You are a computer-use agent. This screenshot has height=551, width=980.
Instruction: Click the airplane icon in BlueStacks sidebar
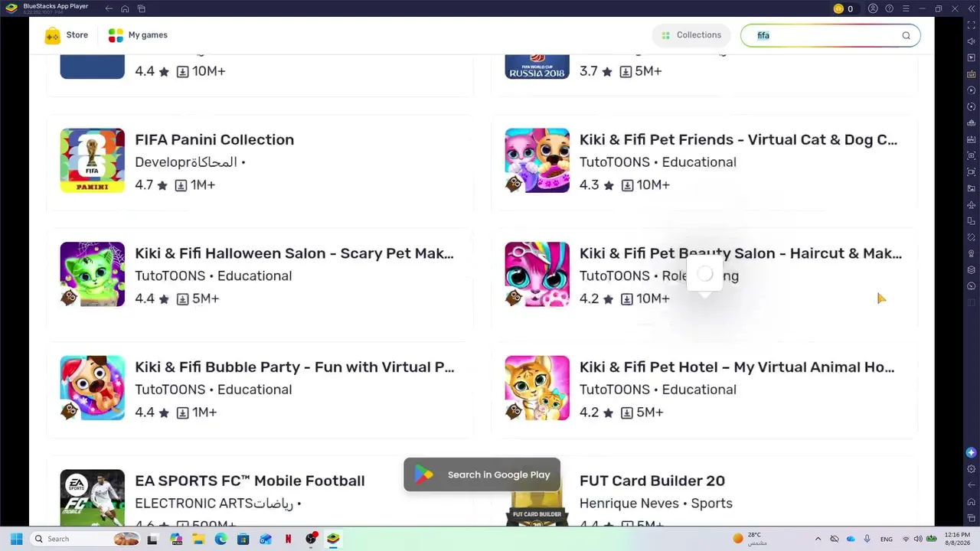click(972, 205)
